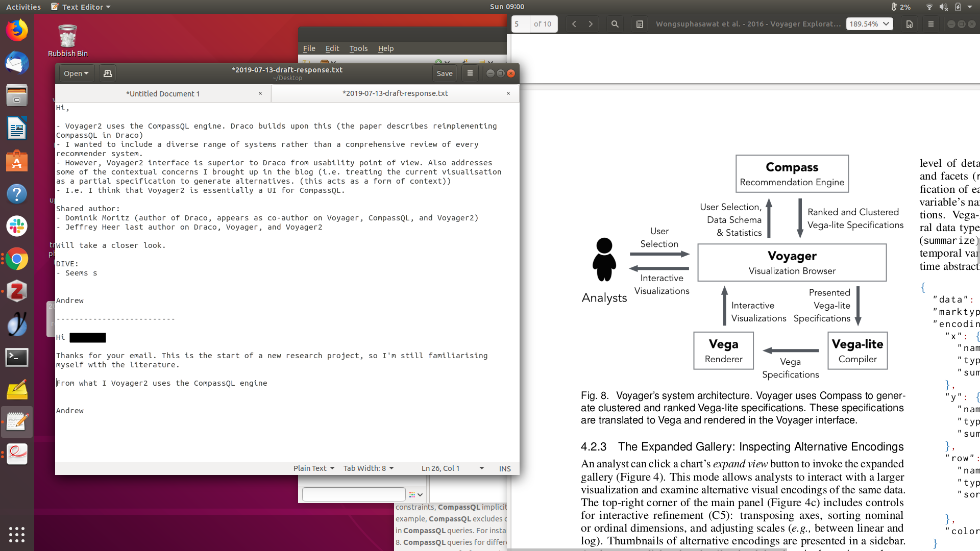
Task: Open the Plain Text language dropdown
Action: tap(313, 468)
